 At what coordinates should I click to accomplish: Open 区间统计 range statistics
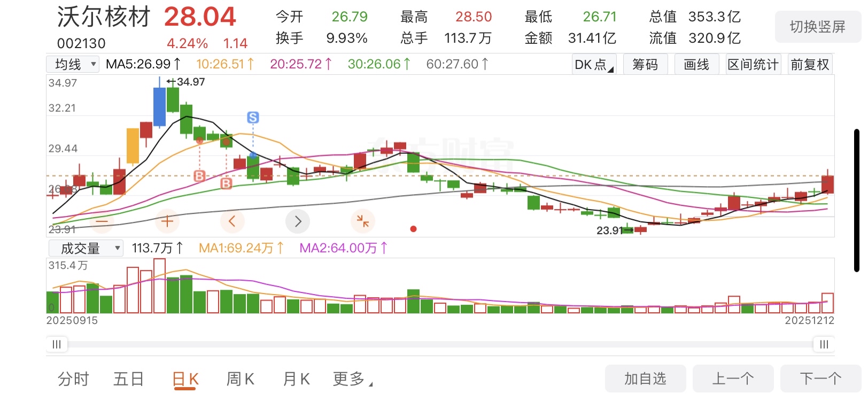click(753, 64)
